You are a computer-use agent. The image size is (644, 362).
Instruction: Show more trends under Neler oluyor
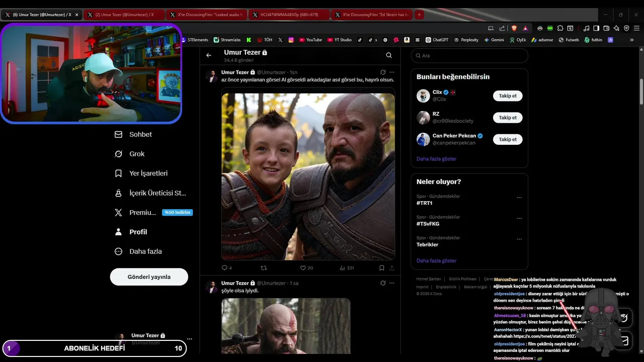coord(436,261)
